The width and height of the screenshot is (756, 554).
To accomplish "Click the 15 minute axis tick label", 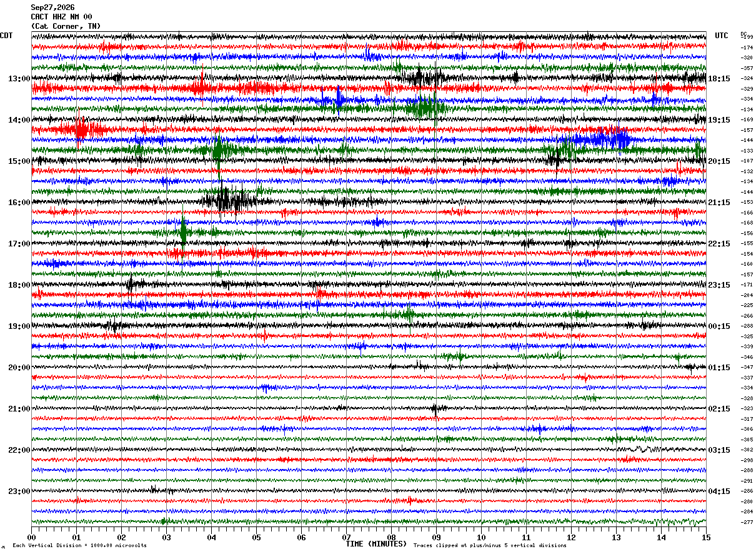I will point(706,537).
